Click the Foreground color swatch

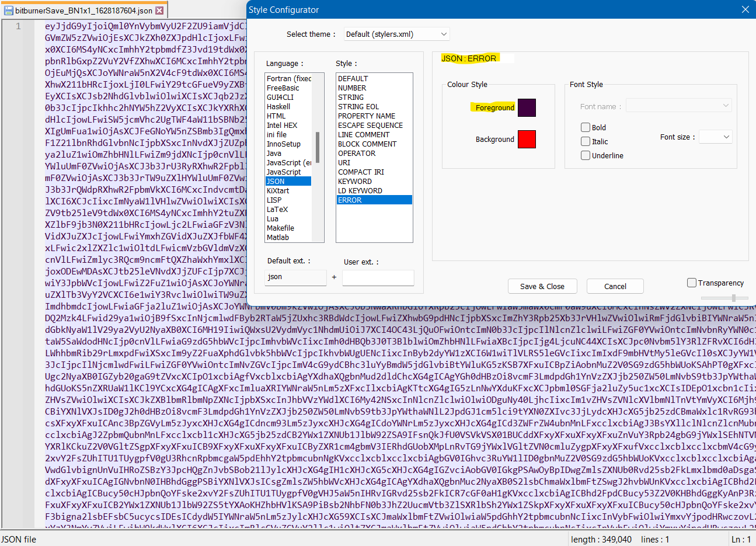527,107
